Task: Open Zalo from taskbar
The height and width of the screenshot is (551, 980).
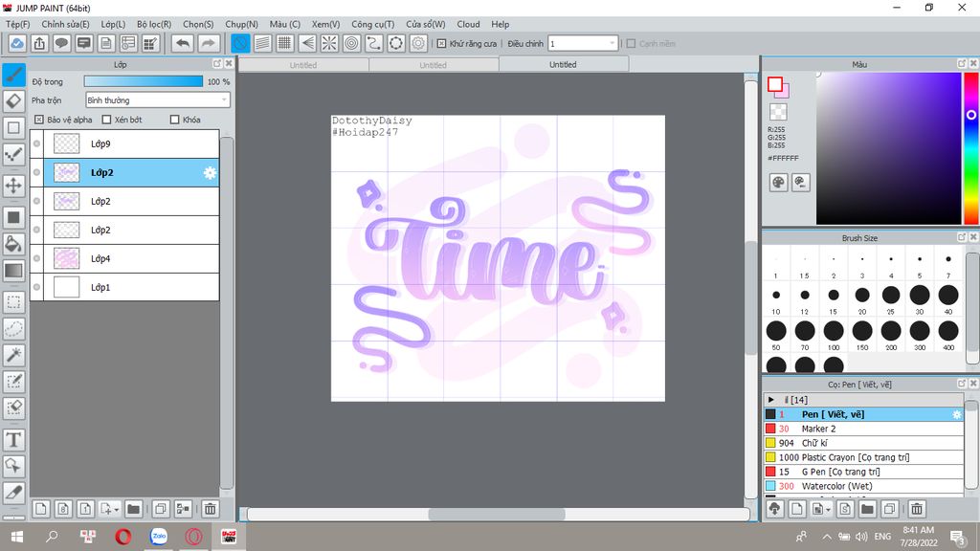Action: (159, 536)
